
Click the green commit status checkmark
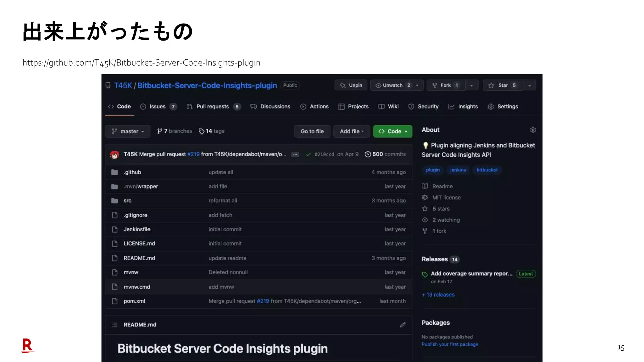[308, 154]
